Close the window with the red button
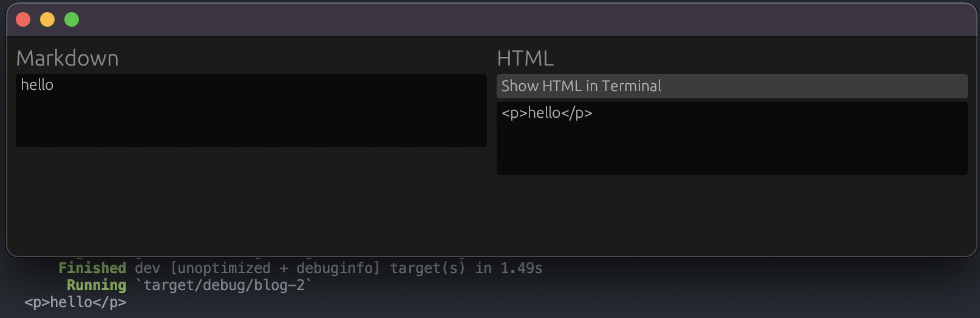This screenshot has width=980, height=318. (23, 19)
